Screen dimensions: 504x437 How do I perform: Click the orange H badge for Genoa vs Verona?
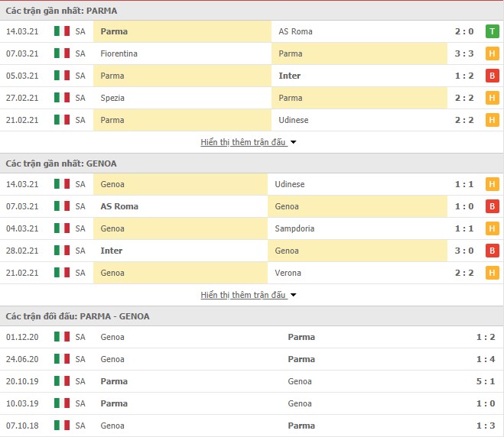[x=492, y=273]
